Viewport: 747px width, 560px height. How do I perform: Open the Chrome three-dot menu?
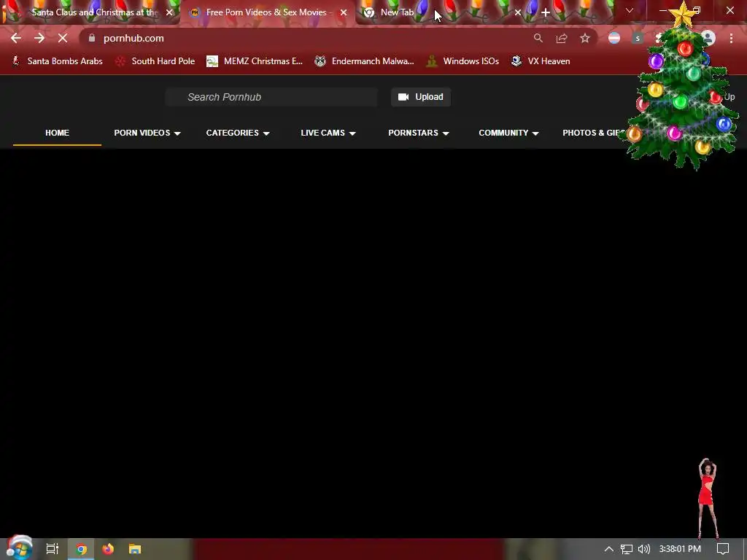pyautogui.click(x=731, y=38)
